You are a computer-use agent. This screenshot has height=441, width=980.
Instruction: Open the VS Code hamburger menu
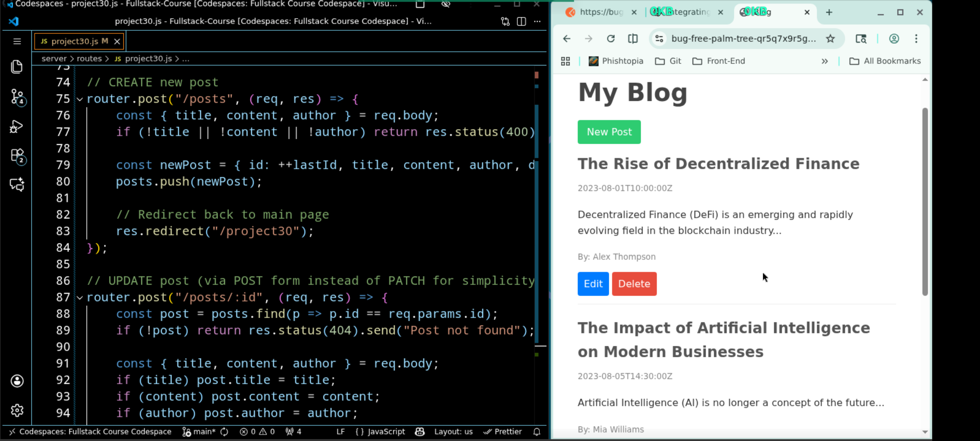point(17,41)
